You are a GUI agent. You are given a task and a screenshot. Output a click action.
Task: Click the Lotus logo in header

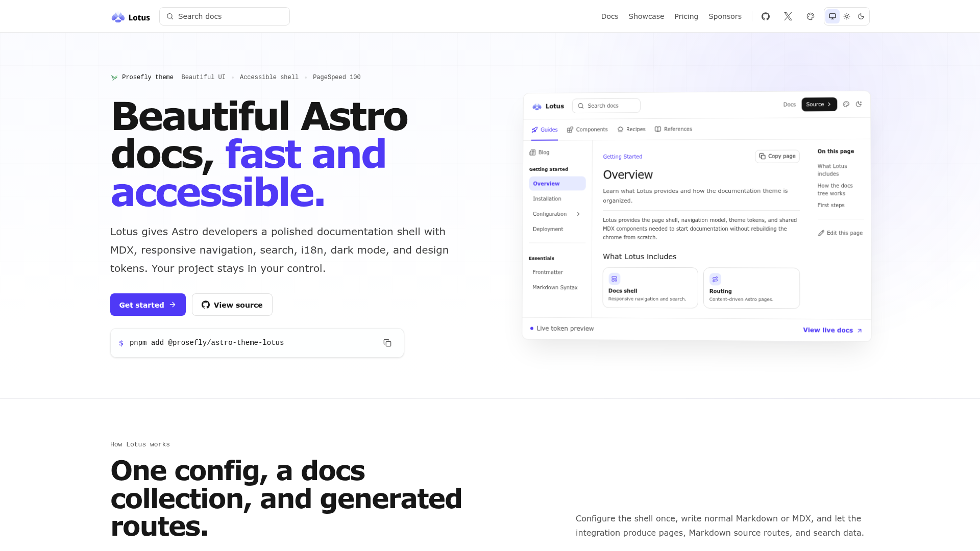click(131, 17)
